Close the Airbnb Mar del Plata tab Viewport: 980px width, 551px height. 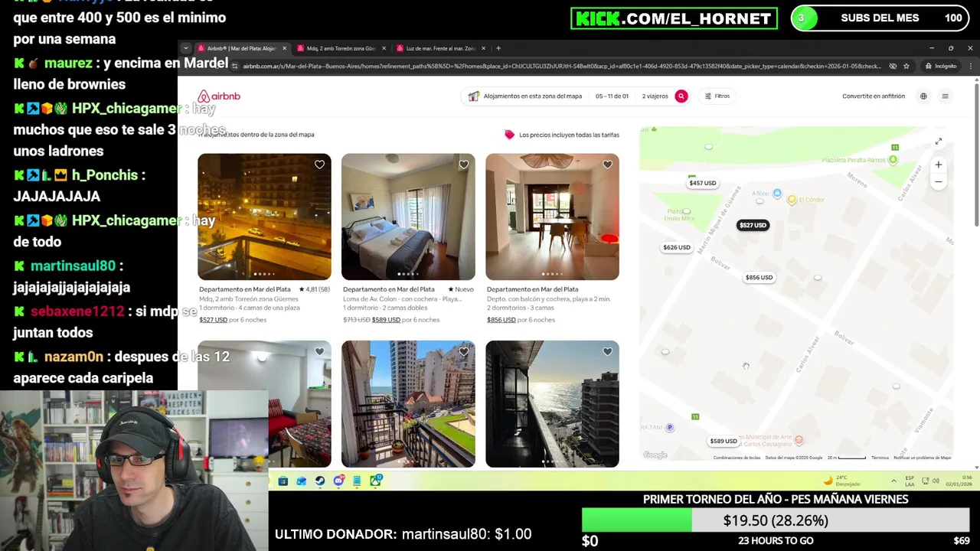(284, 48)
